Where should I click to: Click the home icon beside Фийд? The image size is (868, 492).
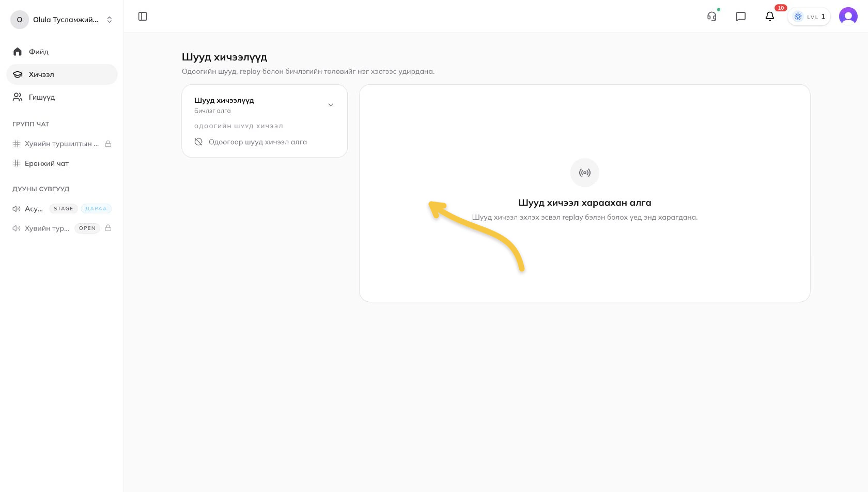pyautogui.click(x=18, y=52)
